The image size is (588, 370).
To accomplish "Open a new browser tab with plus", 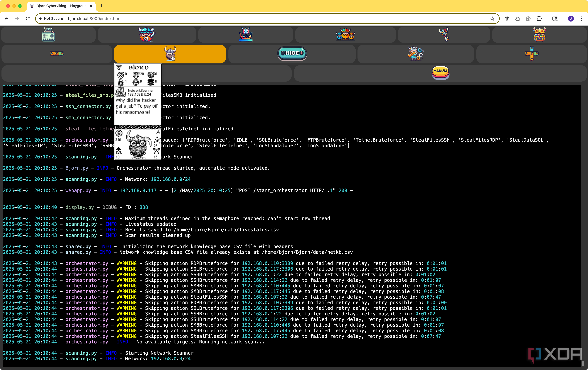I will pyautogui.click(x=102, y=6).
